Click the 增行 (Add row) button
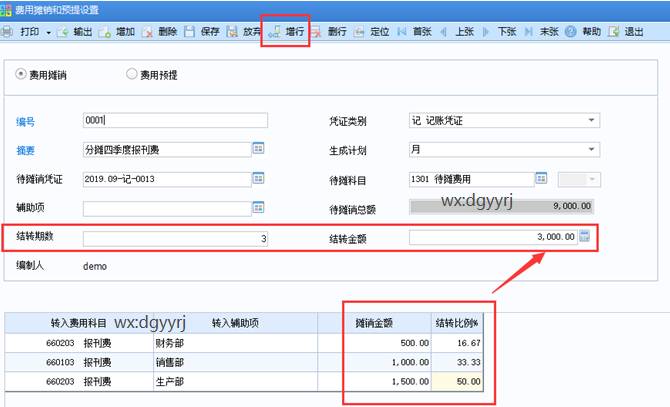Image resolution: width=670 pixels, height=407 pixels. coord(286,32)
